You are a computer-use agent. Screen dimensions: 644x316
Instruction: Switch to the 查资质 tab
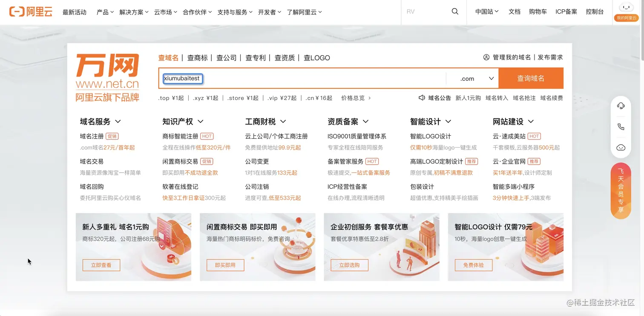click(x=285, y=58)
